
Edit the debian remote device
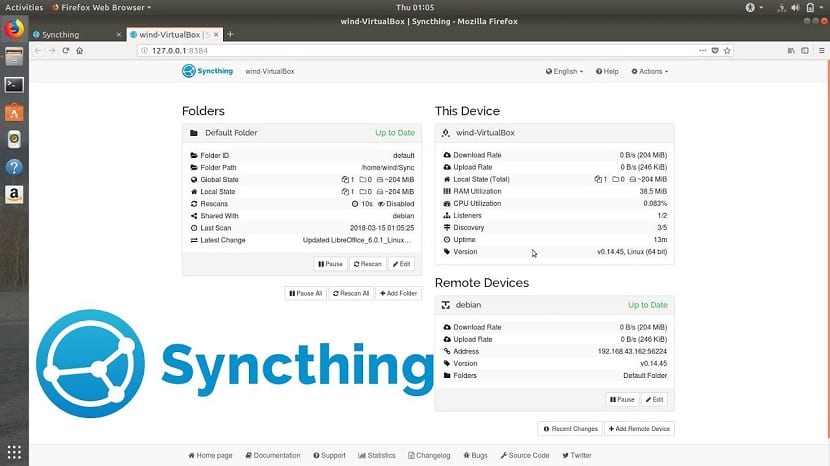(654, 399)
